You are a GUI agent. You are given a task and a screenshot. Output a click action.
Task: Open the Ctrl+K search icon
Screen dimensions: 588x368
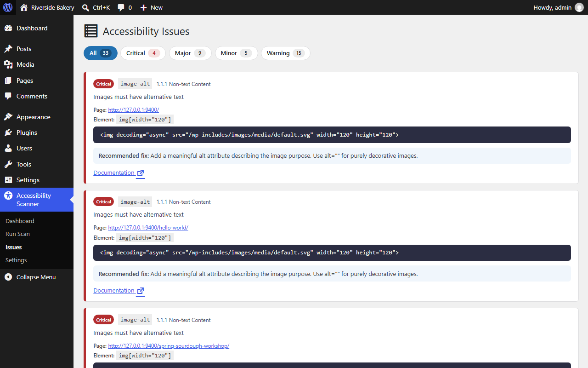(x=85, y=7)
